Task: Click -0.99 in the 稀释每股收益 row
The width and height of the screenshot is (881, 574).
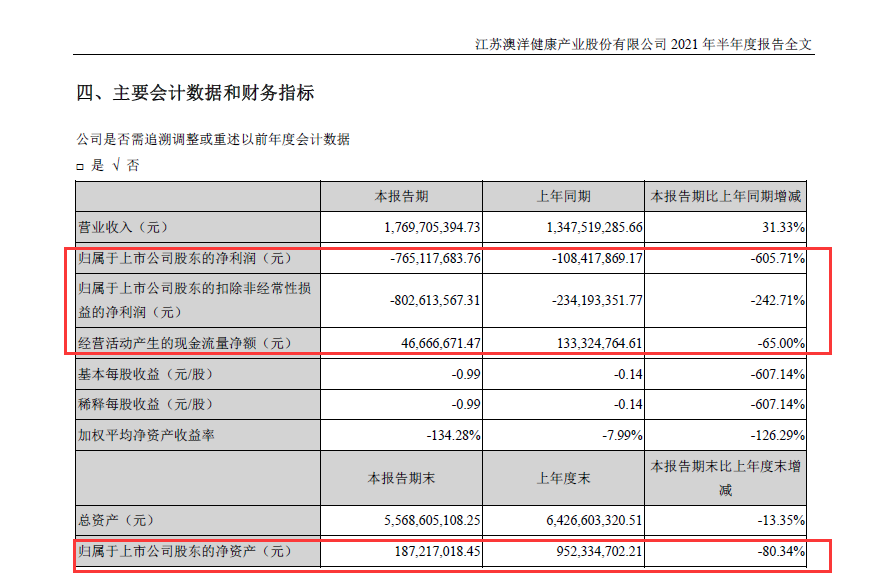Action: [466, 404]
